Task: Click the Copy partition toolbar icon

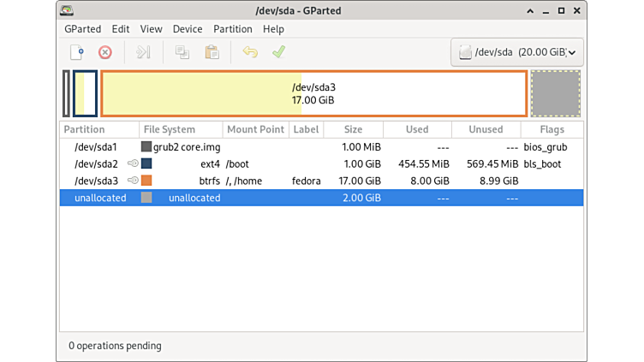Action: [x=182, y=52]
